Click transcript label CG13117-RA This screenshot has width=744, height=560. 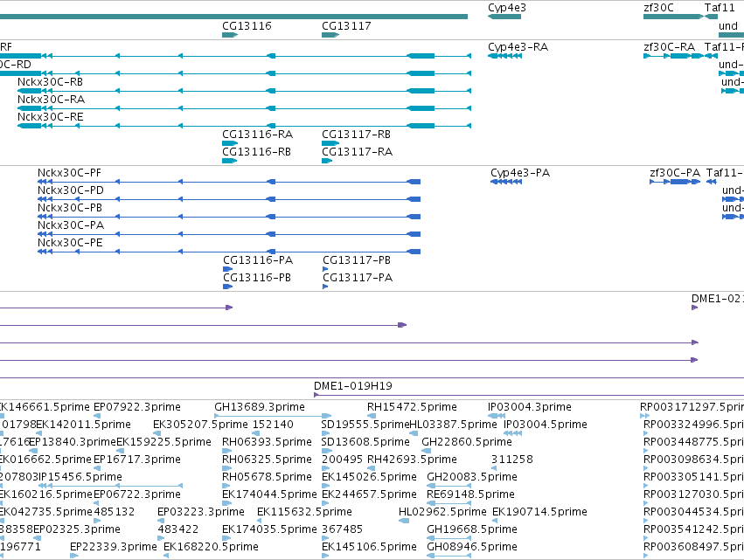click(358, 152)
